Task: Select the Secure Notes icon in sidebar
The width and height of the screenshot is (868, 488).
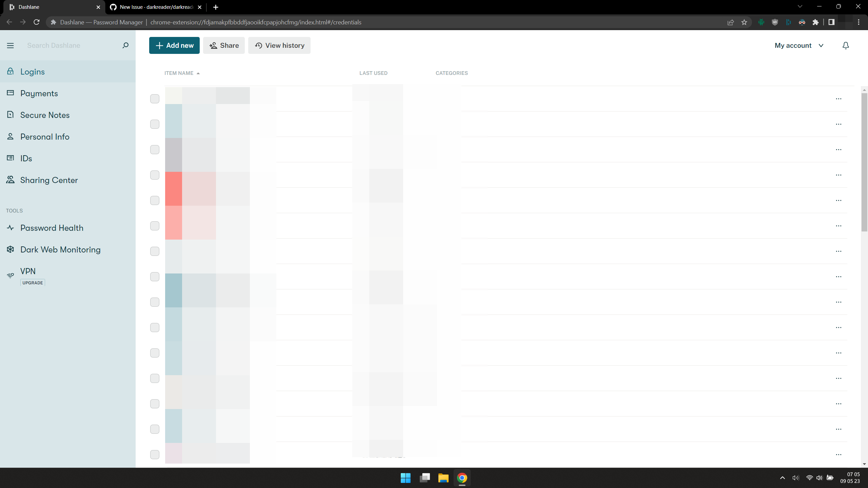Action: (10, 115)
